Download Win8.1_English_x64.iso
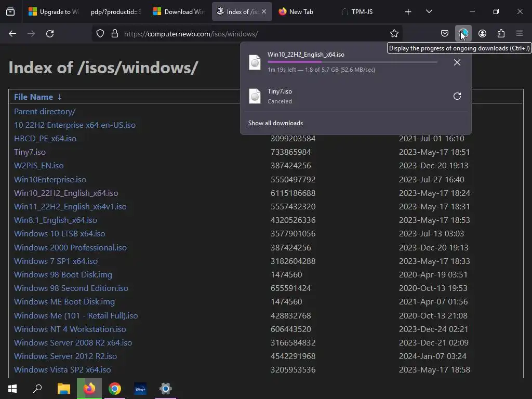 56,220
